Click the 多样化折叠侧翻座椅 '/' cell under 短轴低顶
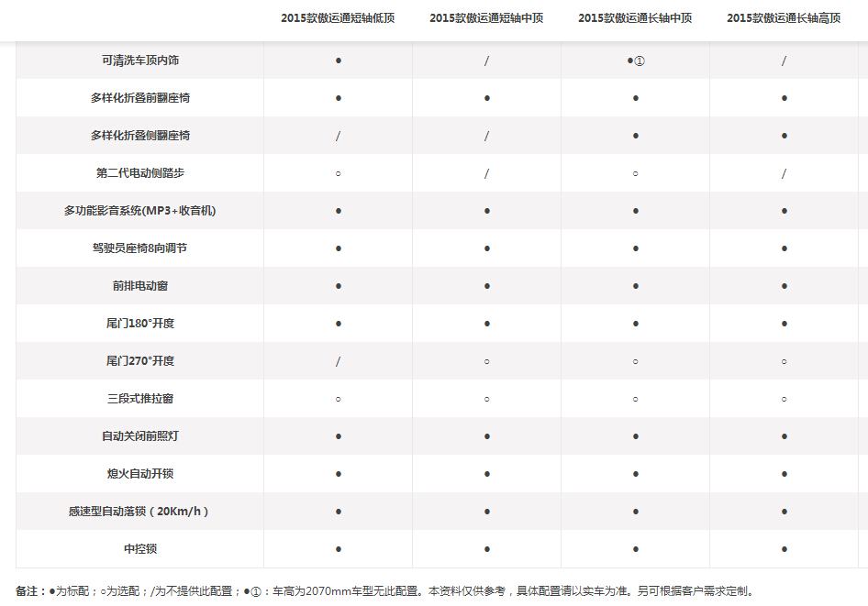 339,136
